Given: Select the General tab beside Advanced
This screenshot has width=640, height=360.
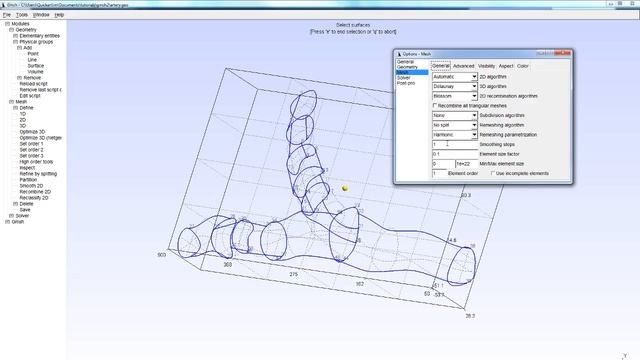Looking at the screenshot, I should tap(441, 66).
